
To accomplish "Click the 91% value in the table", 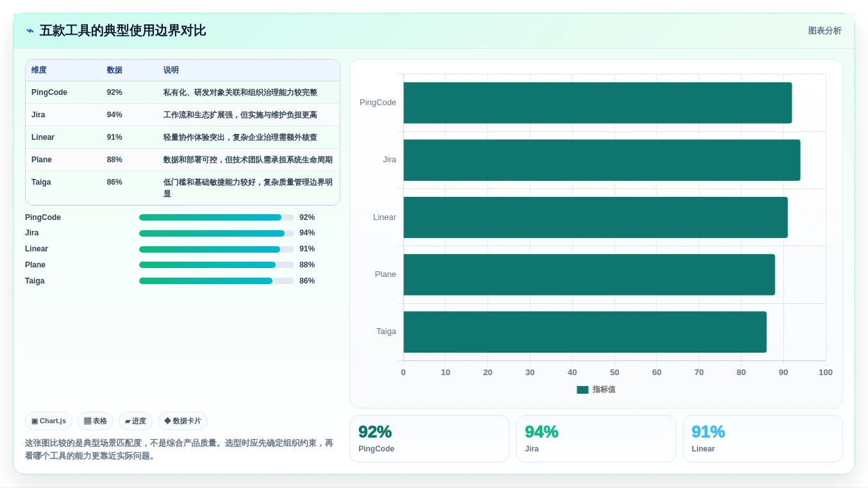I will click(115, 137).
